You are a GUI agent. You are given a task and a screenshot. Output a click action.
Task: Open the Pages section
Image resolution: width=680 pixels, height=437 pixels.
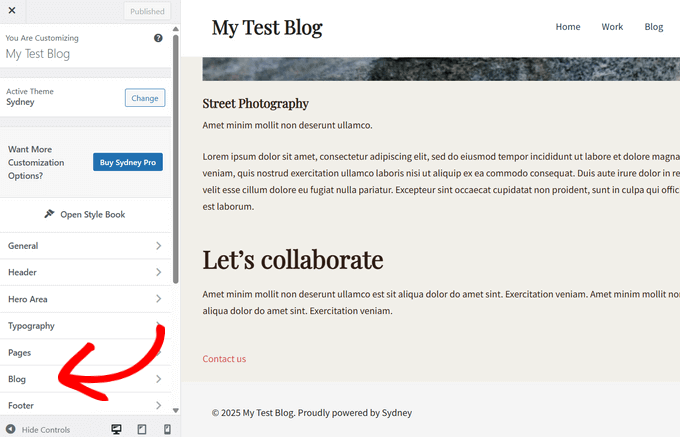(x=85, y=352)
